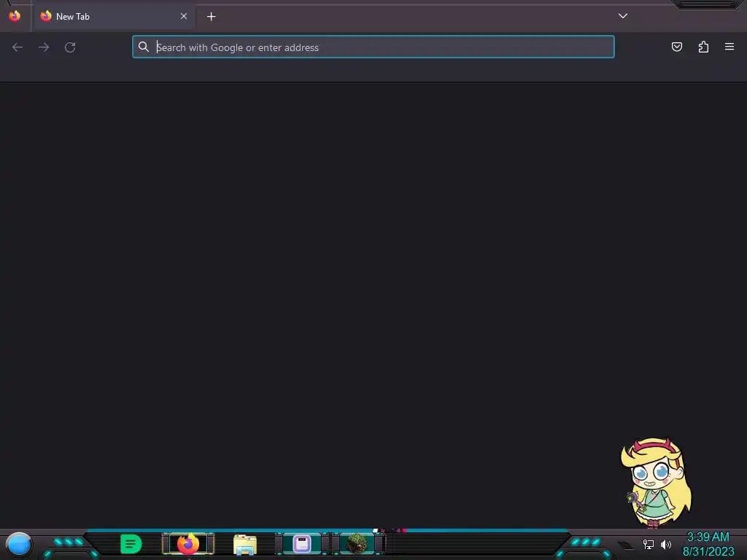Click the magnifier icon in the address bar
Viewport: 747px width, 560px height.
tap(144, 47)
